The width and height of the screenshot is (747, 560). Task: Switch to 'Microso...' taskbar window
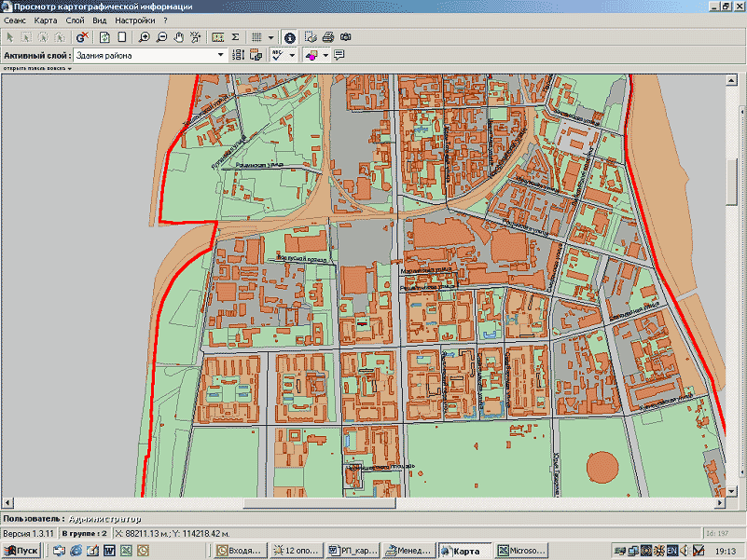pyautogui.click(x=520, y=551)
